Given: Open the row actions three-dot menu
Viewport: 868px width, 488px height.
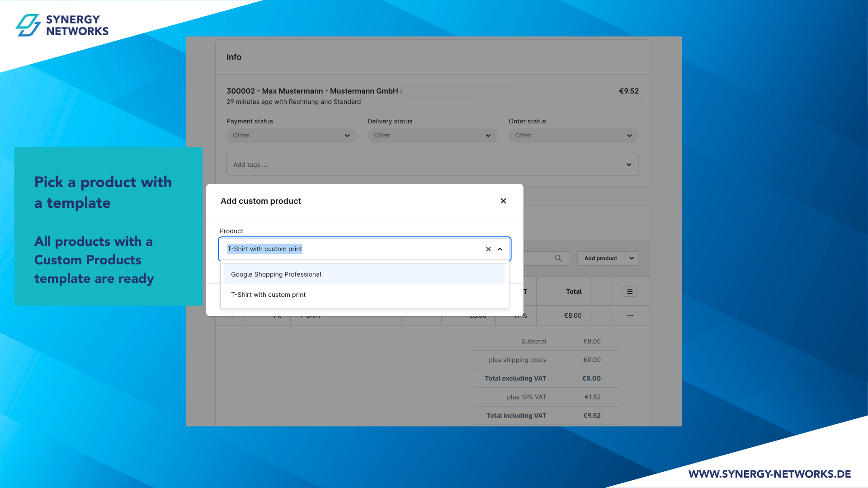Looking at the screenshot, I should click(x=630, y=315).
